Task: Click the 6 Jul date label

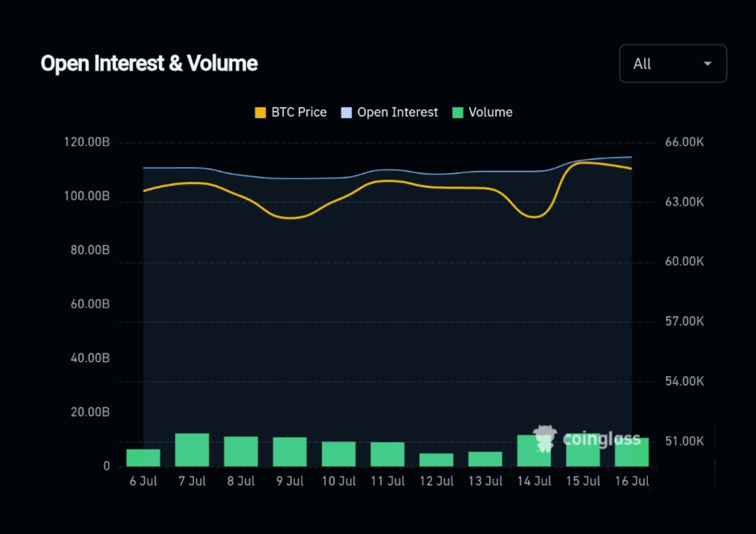Action: 143,481
